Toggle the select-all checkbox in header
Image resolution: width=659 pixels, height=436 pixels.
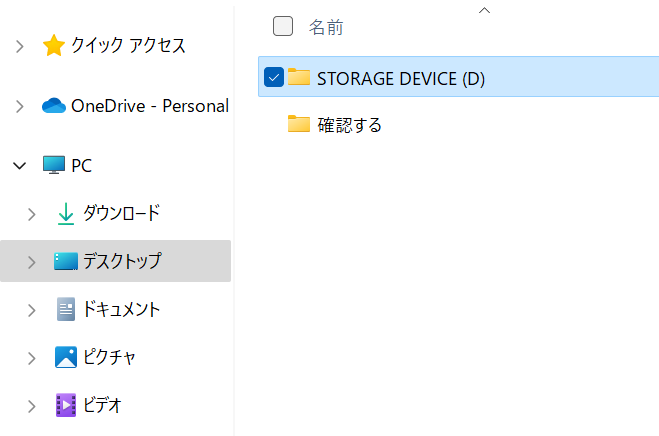tap(283, 26)
